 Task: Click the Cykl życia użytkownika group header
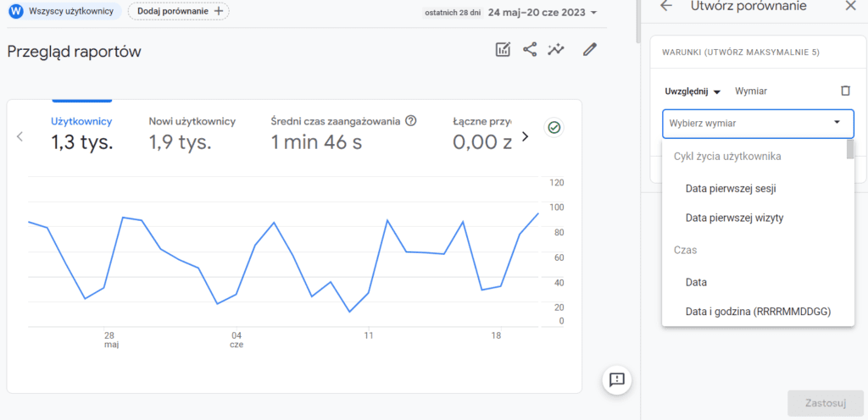[727, 157]
